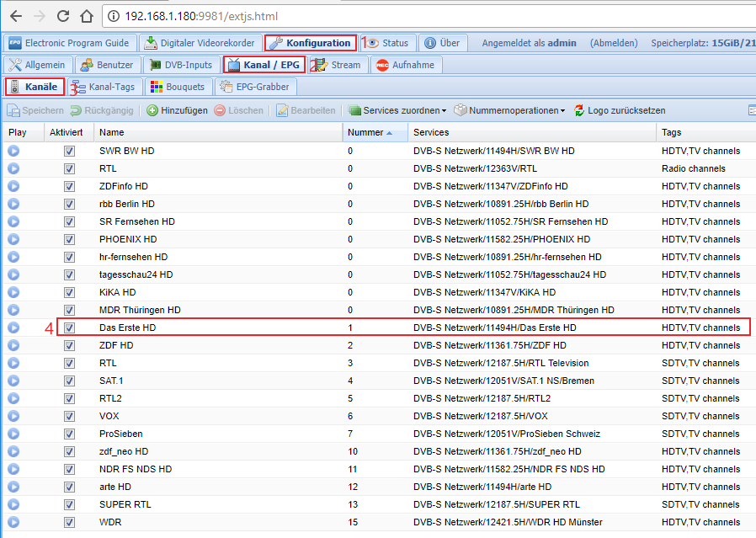The height and width of the screenshot is (538, 756).
Task: Toggle Aktiviert checkbox for PHOENIX HD
Action: (69, 239)
